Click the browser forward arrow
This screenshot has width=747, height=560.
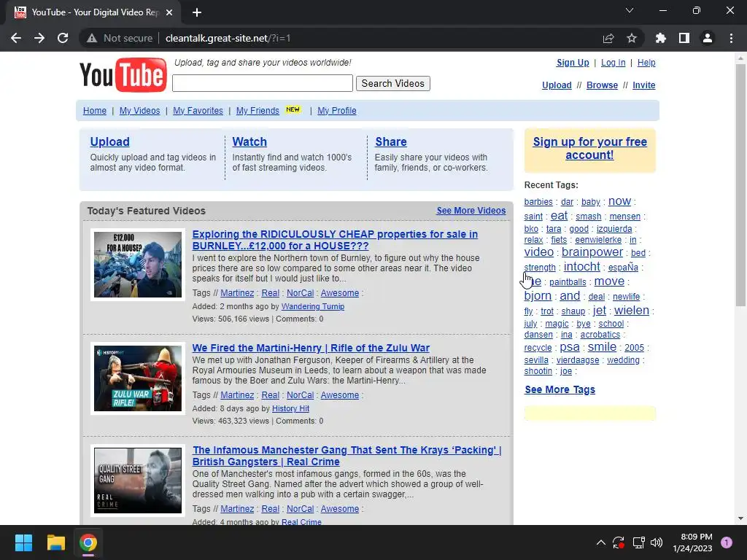pos(39,38)
